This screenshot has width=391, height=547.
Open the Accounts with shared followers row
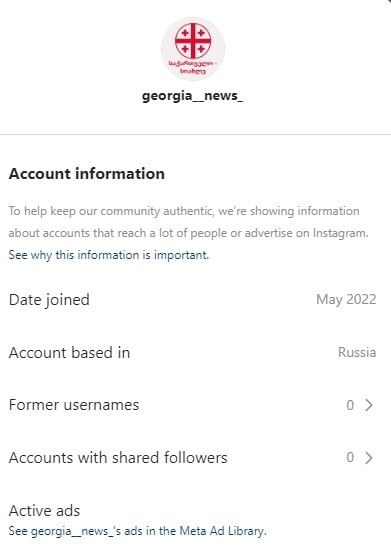pos(193,458)
